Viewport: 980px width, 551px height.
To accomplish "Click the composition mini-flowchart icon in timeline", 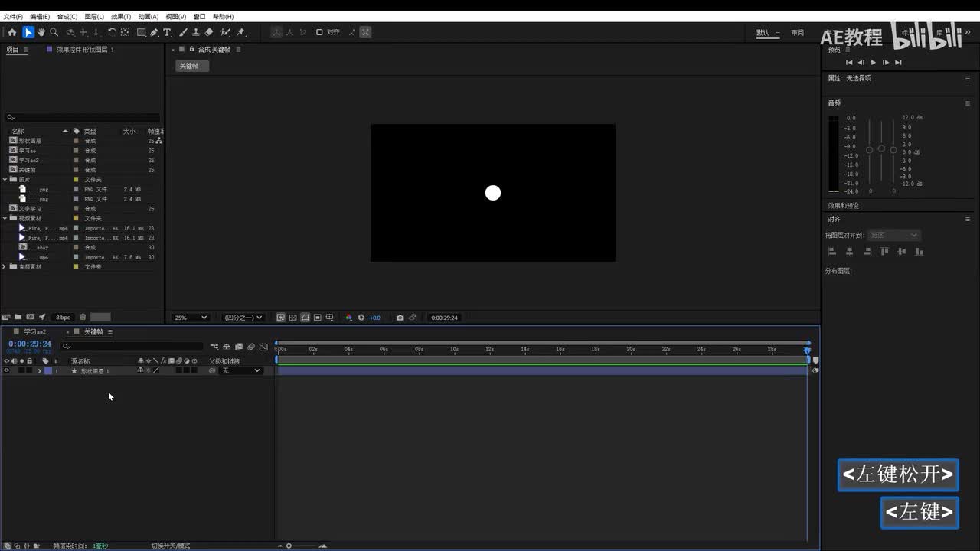I will point(214,347).
